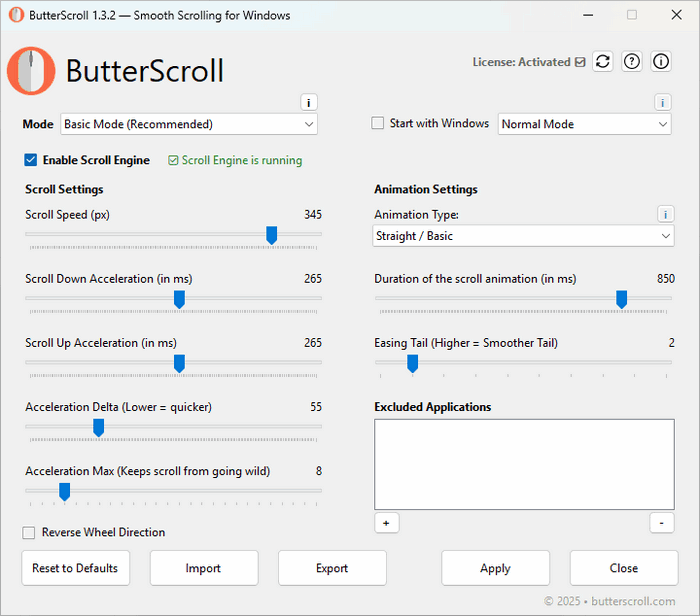
Task: Click the info button above Normal Mode dropdown
Action: (x=662, y=103)
